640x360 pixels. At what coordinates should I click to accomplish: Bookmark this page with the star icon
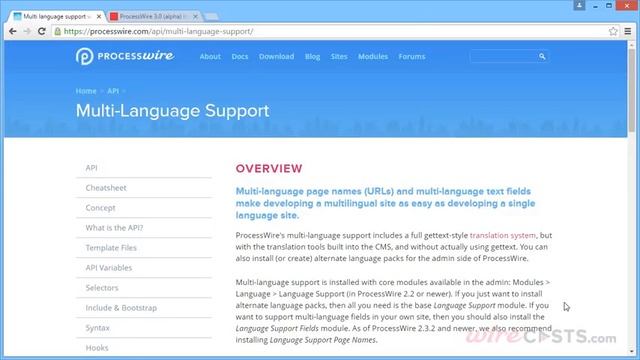click(613, 31)
